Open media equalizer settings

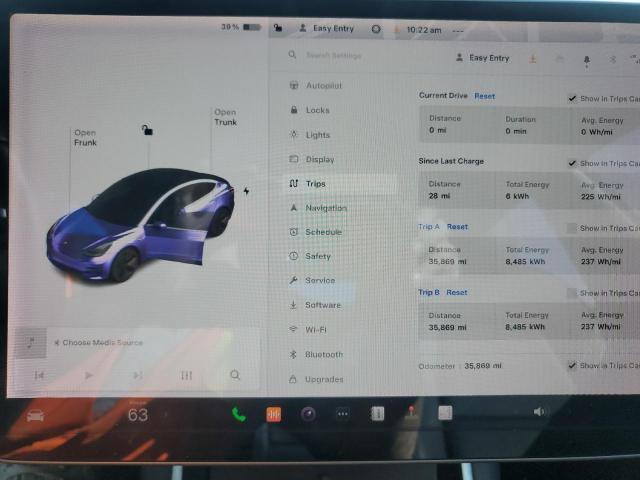point(187,375)
